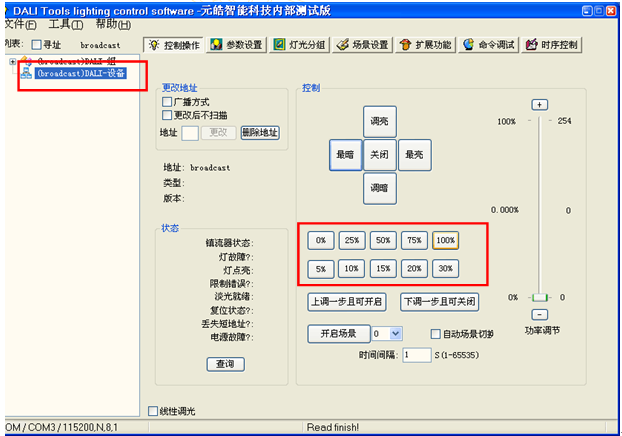Toggle the 自动场景切换 checkbox
The width and height of the screenshot is (622, 436).
(x=436, y=334)
